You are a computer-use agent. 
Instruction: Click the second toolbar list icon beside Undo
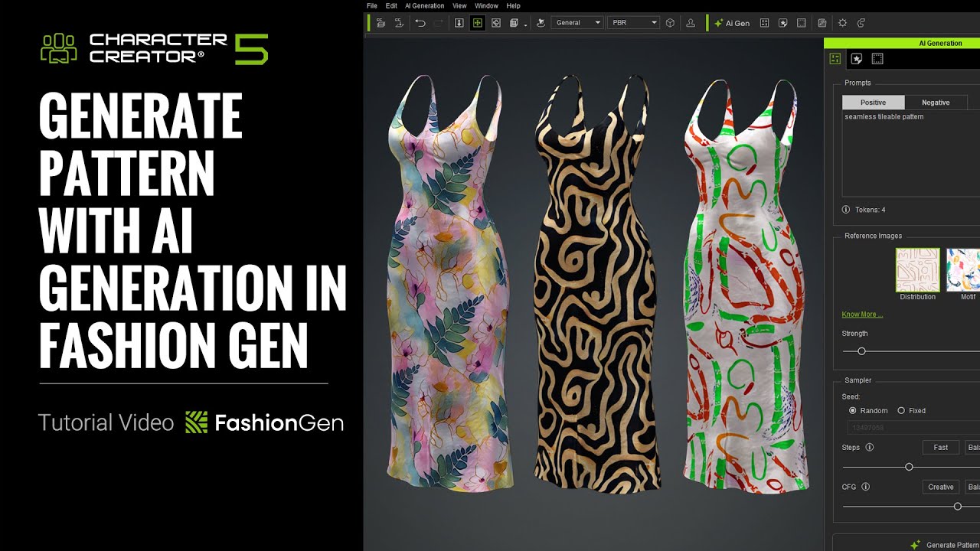tap(399, 23)
